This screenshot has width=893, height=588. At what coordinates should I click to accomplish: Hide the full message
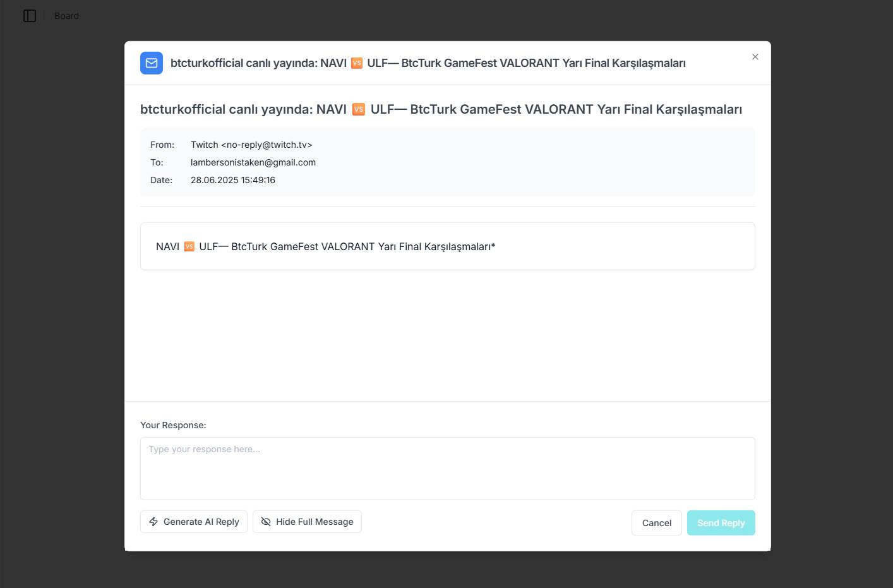pos(307,522)
